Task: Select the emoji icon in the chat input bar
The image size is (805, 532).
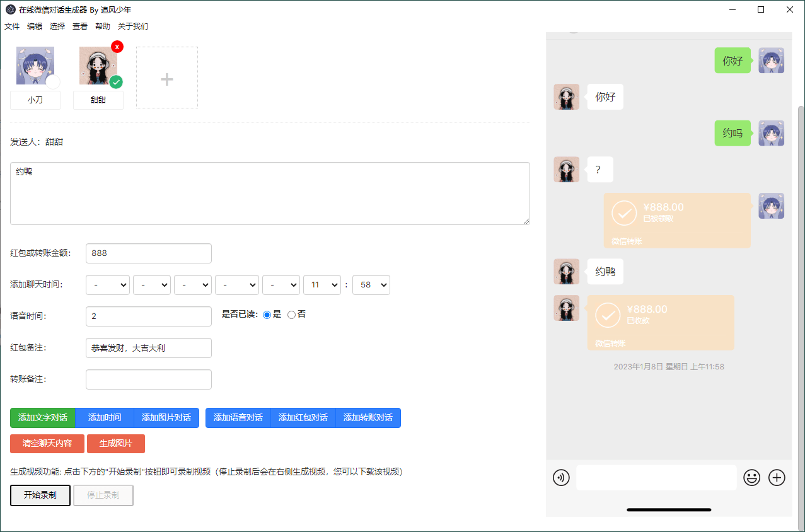Action: click(x=751, y=478)
